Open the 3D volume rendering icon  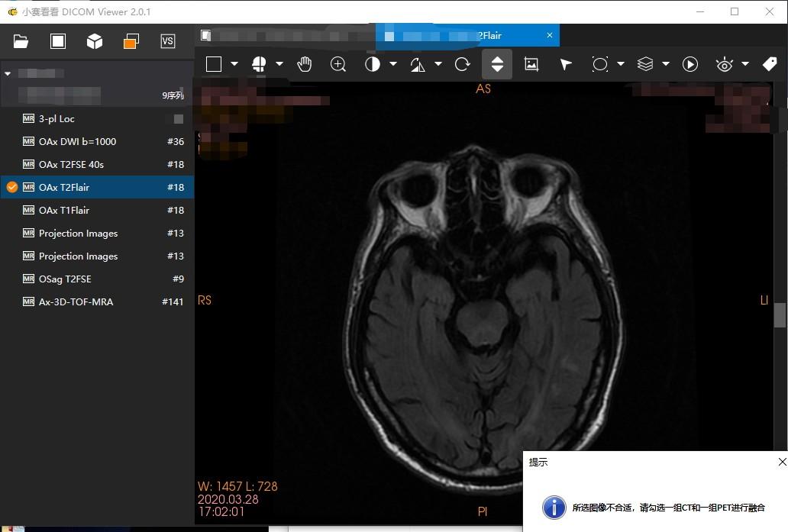click(93, 41)
